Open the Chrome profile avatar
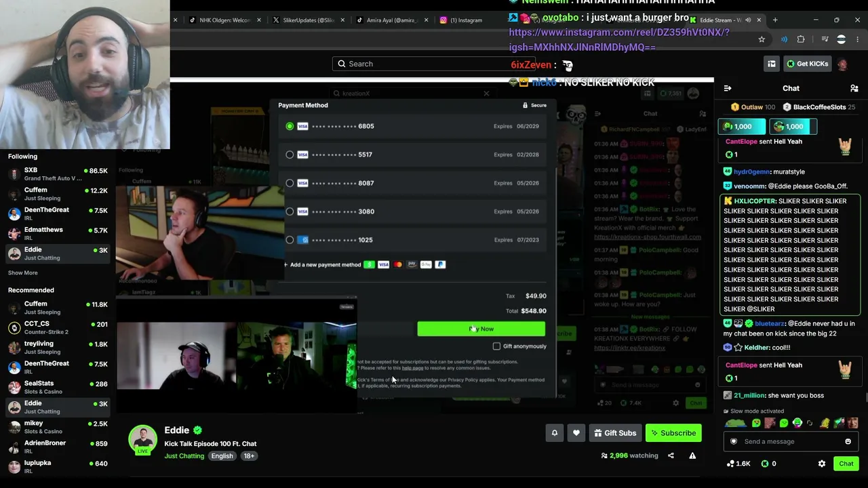The height and width of the screenshot is (488, 868). point(842,39)
